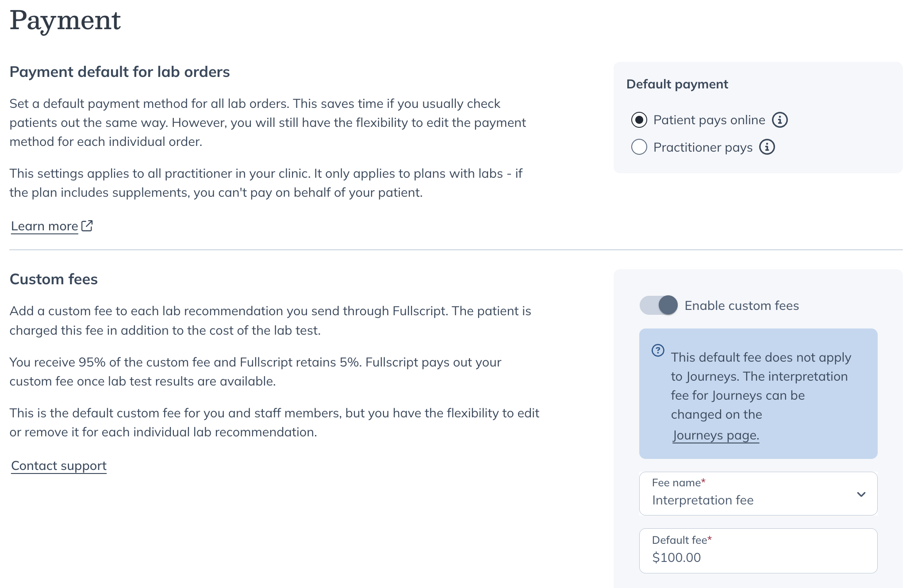The width and height of the screenshot is (906, 588).
Task: Click the info icon beside Patient pays online
Action: 780,119
